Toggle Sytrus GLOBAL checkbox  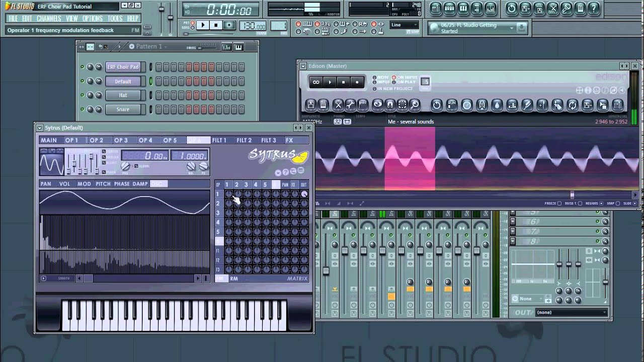136,166
